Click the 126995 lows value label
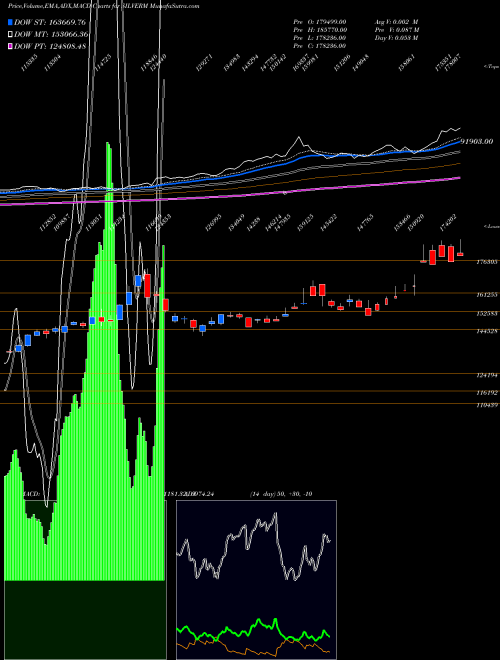The image size is (500, 660). point(213,223)
